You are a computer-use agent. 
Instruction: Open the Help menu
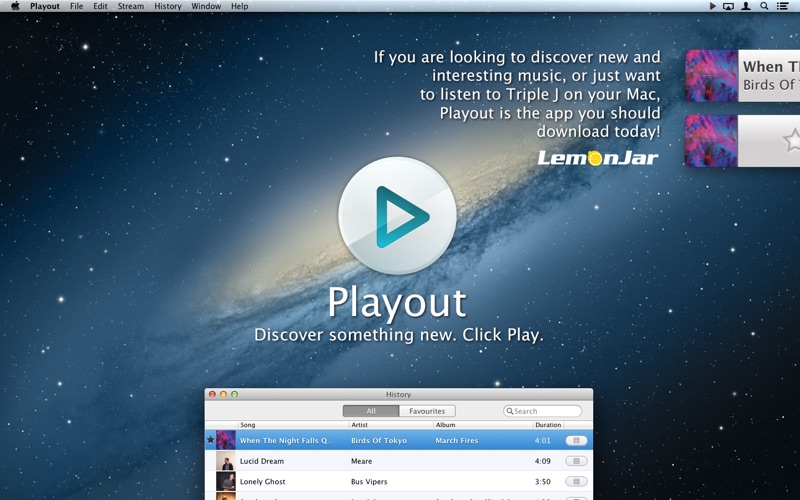[x=239, y=6]
